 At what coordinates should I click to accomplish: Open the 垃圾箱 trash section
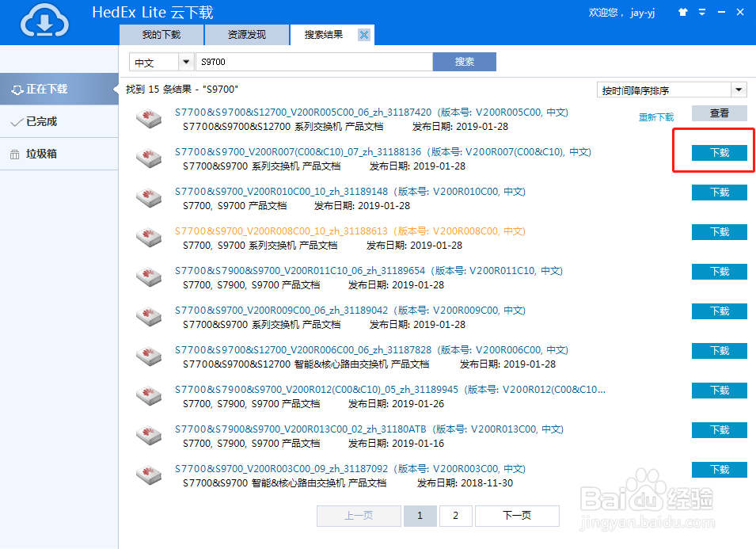tap(59, 154)
